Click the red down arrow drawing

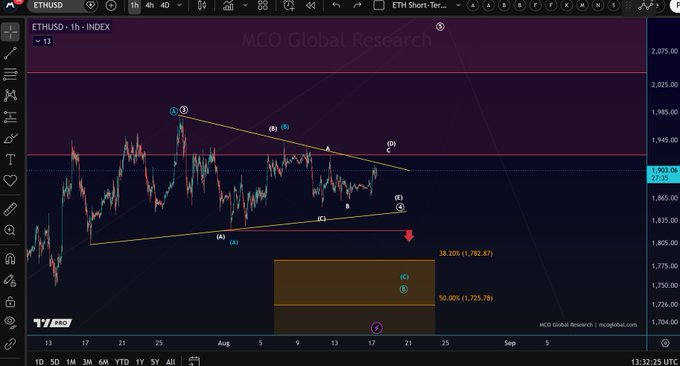pos(409,236)
